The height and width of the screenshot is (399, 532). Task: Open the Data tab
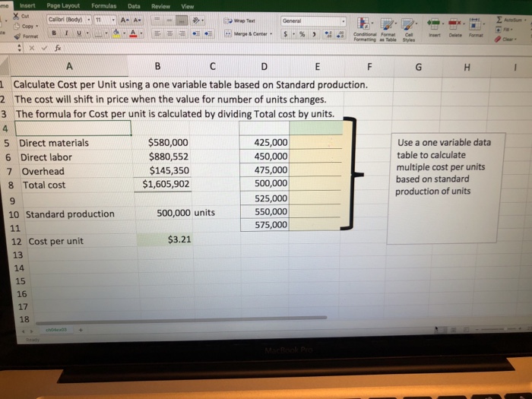coord(134,6)
